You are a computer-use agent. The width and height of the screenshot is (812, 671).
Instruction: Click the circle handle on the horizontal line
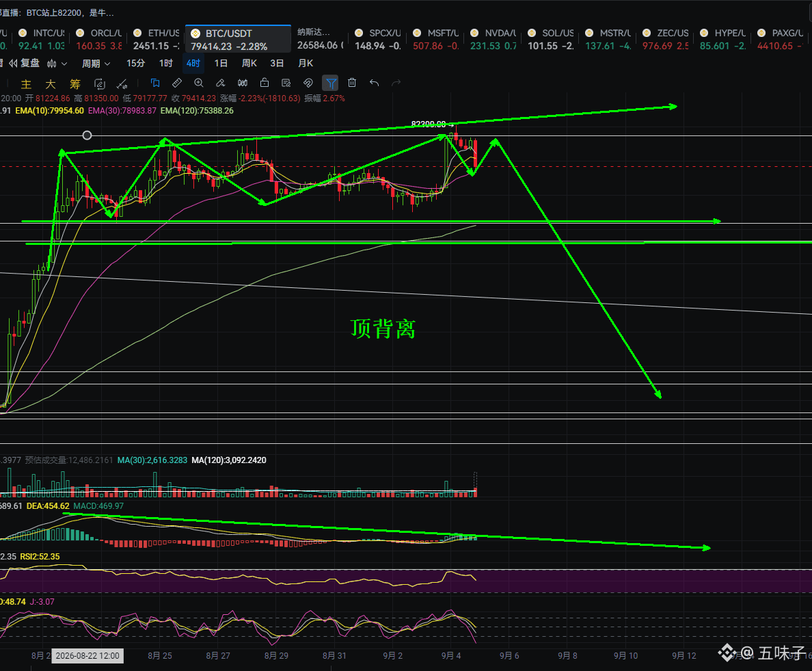coord(87,135)
